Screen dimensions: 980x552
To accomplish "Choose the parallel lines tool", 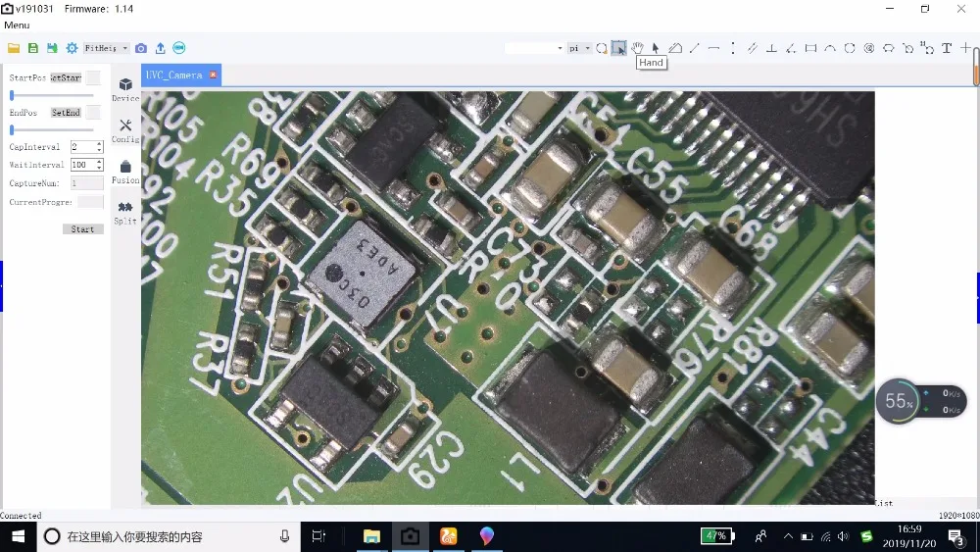I will click(x=752, y=48).
